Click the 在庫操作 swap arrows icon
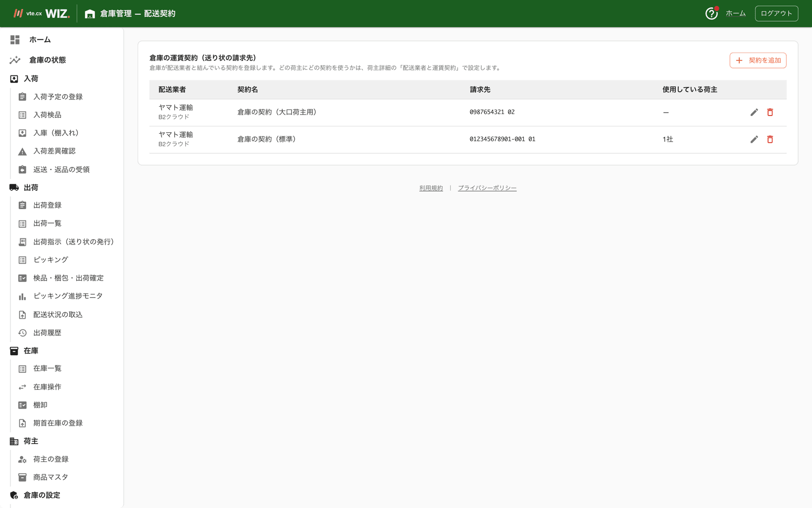 (x=22, y=387)
